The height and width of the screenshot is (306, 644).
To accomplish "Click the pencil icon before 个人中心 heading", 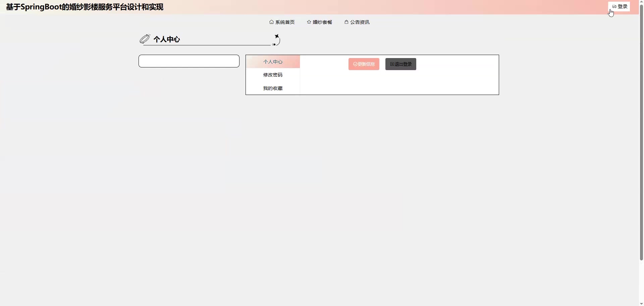I will 145,38.
